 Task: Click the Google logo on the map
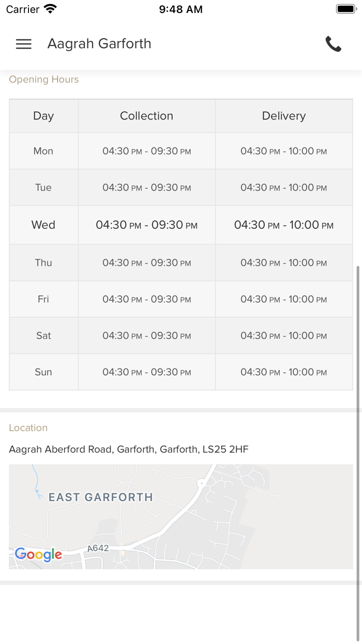pos(38,554)
